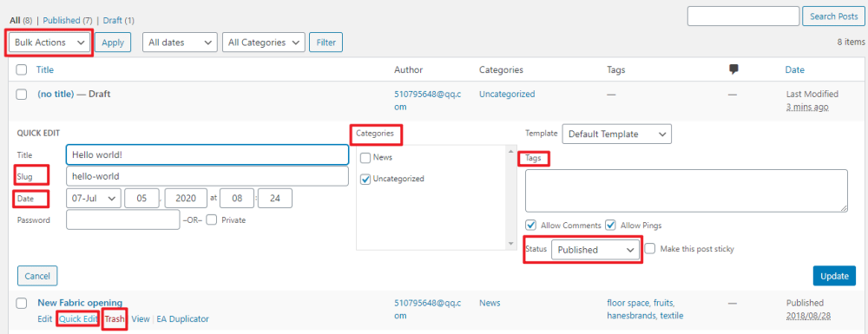Cancel the quick edit

coord(37,276)
